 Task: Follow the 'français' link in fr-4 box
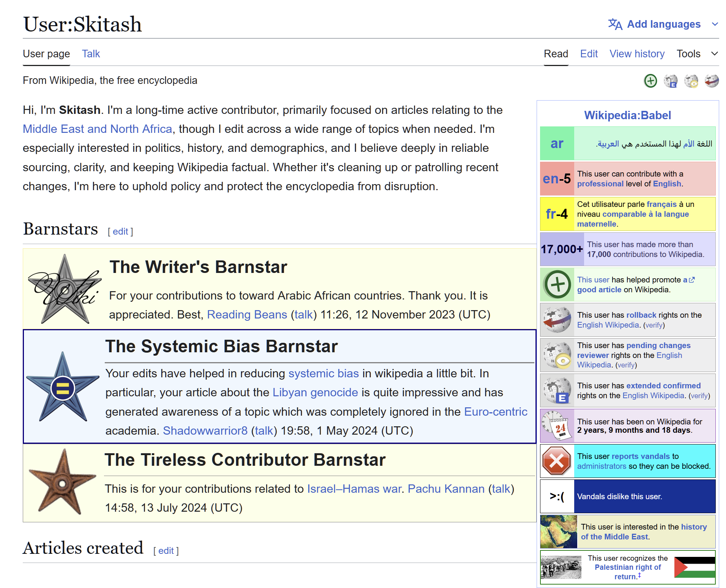click(662, 204)
